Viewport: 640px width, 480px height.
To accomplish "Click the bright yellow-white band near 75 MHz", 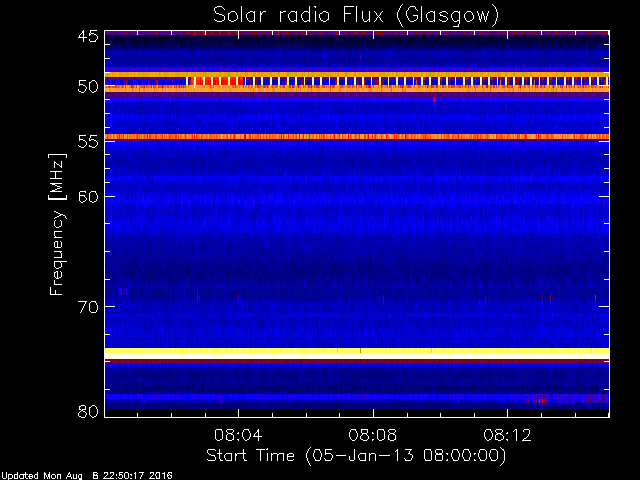I will tap(357, 353).
